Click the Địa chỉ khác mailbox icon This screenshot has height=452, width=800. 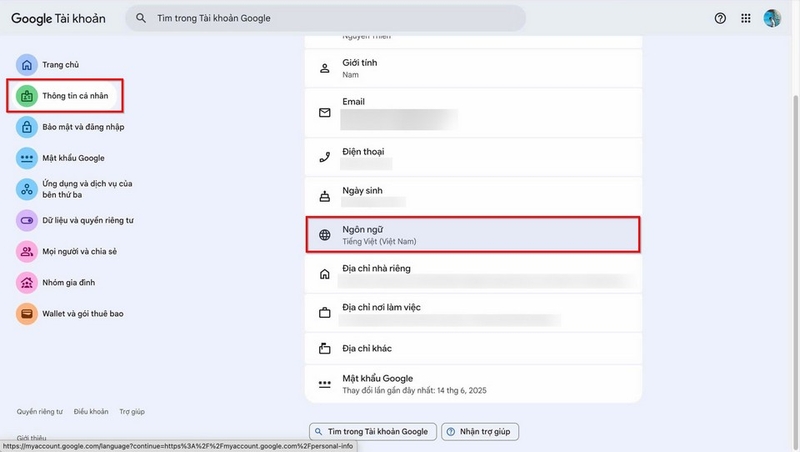click(324, 348)
